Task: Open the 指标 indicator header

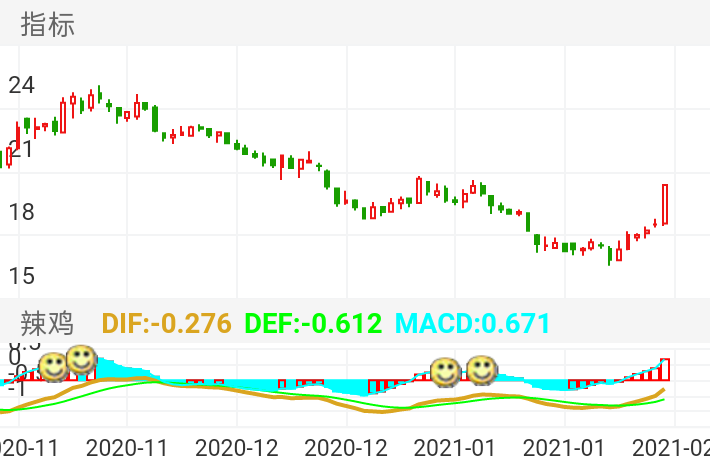Action: point(49,25)
